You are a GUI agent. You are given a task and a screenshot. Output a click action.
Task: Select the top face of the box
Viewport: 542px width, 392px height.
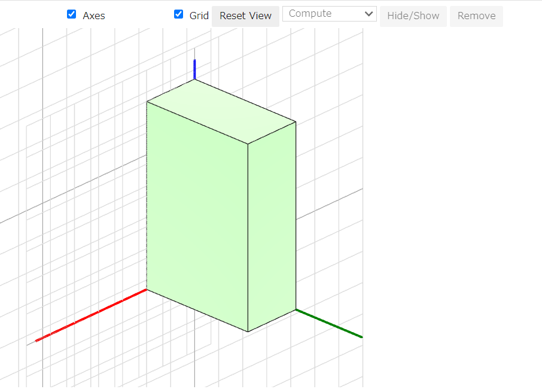221,111
